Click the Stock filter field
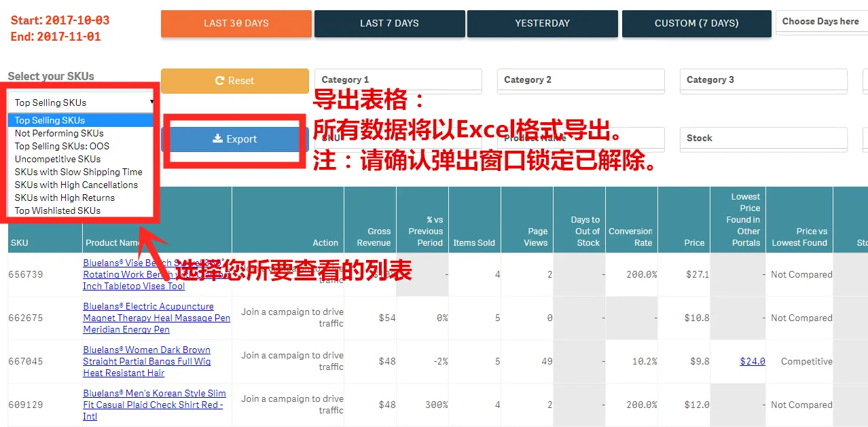The height and width of the screenshot is (427, 868). pyautogui.click(x=763, y=138)
